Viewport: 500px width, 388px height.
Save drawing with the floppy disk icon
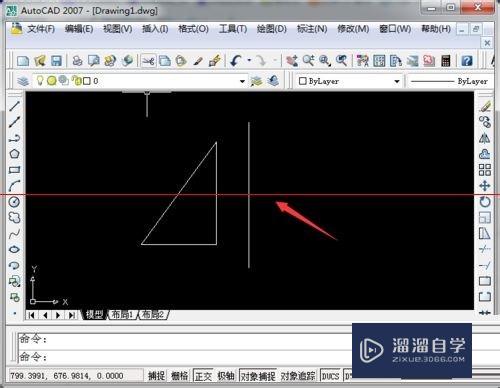click(x=56, y=61)
